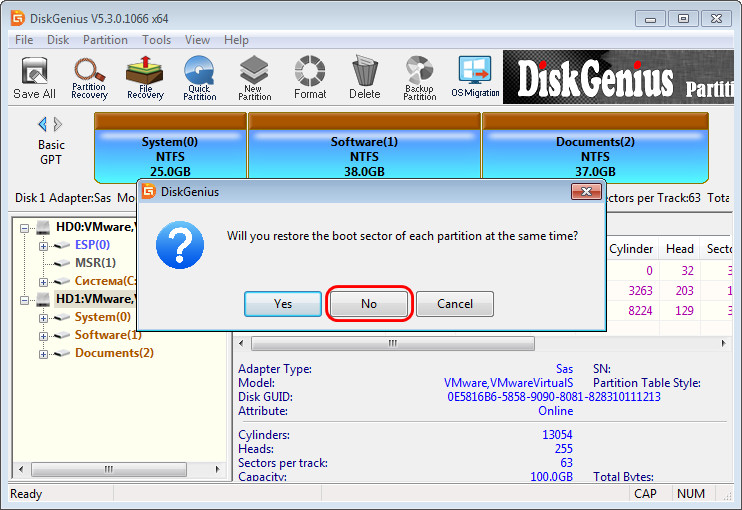Click the Save All toolbar icon
The height and width of the screenshot is (510, 742).
tap(34, 78)
